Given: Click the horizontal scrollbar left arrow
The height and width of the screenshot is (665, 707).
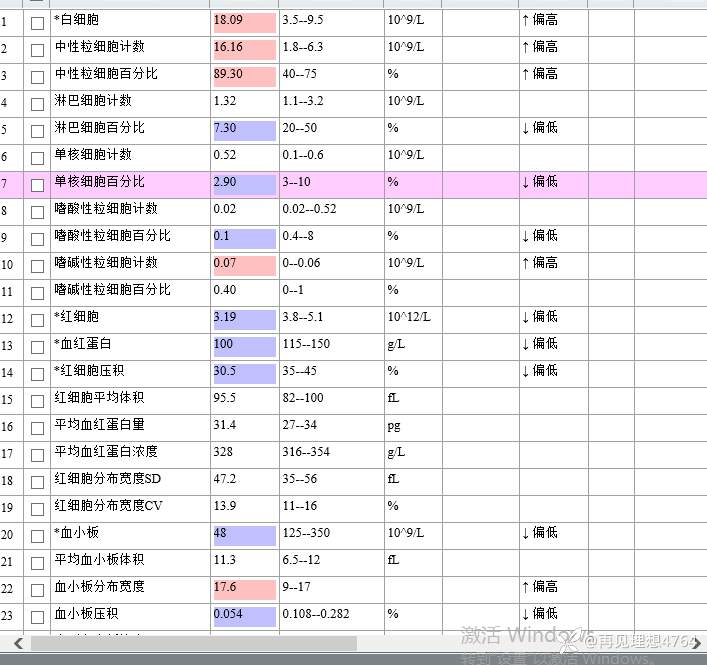Looking at the screenshot, I should pyautogui.click(x=17, y=643).
